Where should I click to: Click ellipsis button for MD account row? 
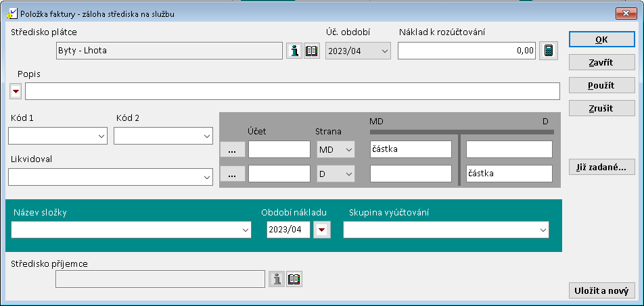point(233,150)
